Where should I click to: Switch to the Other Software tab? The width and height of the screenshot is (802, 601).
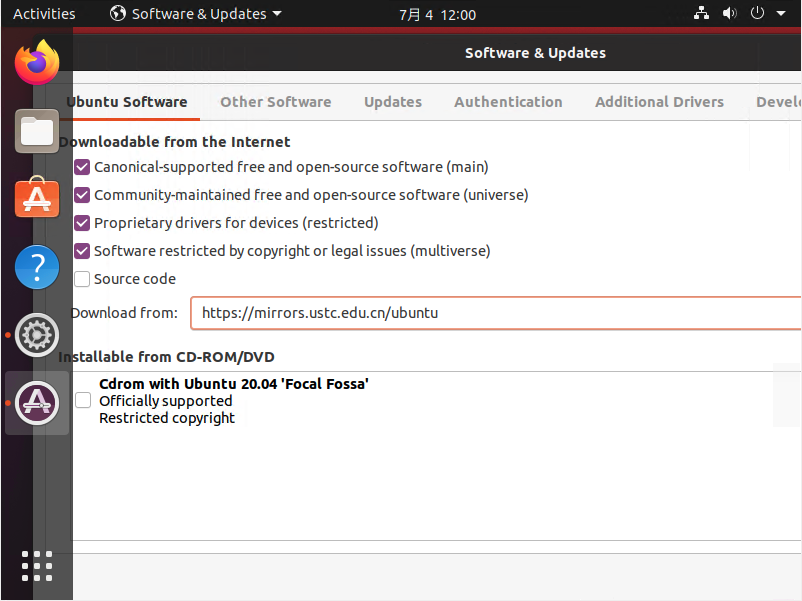tap(275, 102)
